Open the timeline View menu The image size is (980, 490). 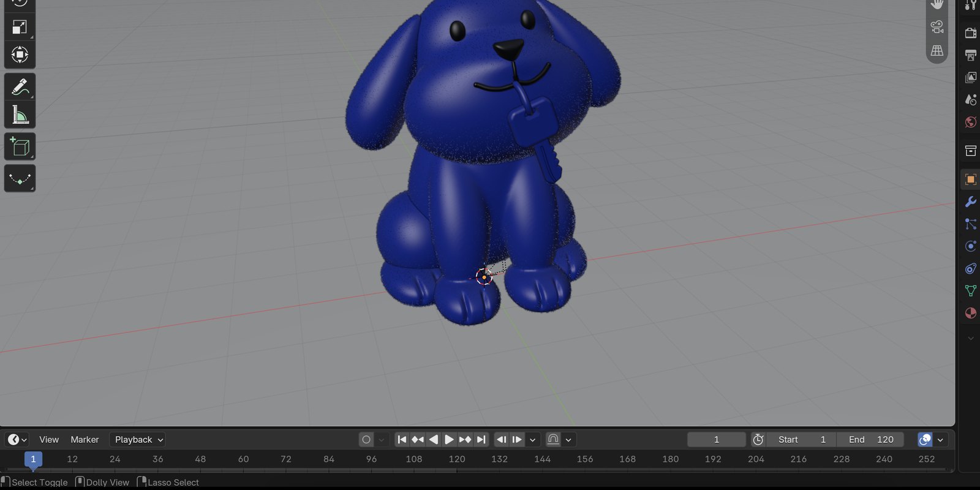[x=49, y=440]
